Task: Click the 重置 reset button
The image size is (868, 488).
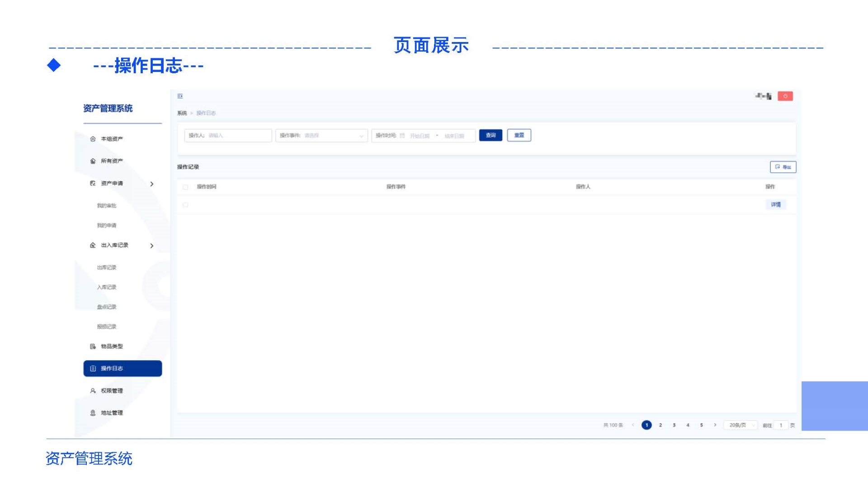Action: 519,135
